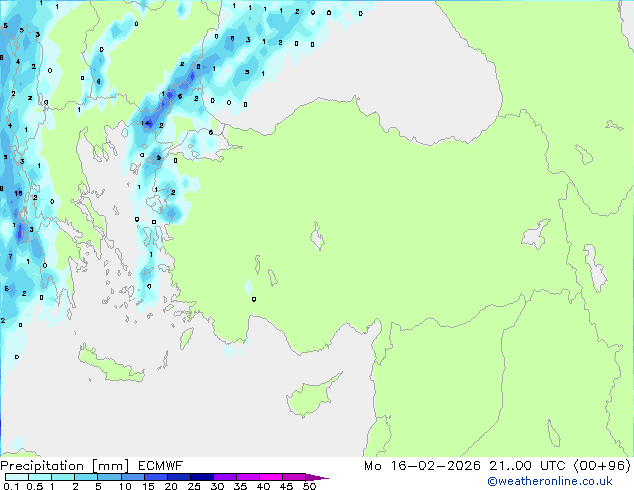Click the "25" legend scale label
The image size is (634, 490).
(194, 486)
